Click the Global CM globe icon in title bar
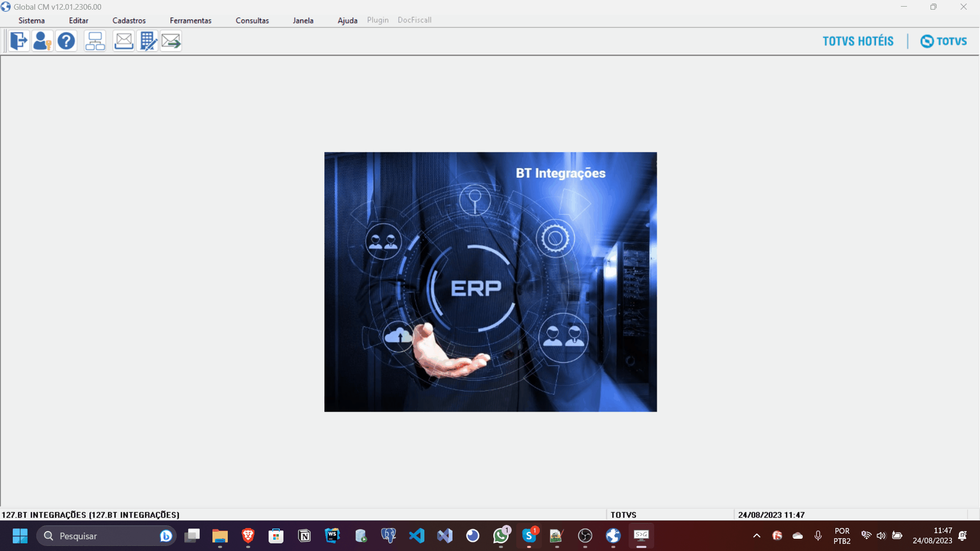 6,7
